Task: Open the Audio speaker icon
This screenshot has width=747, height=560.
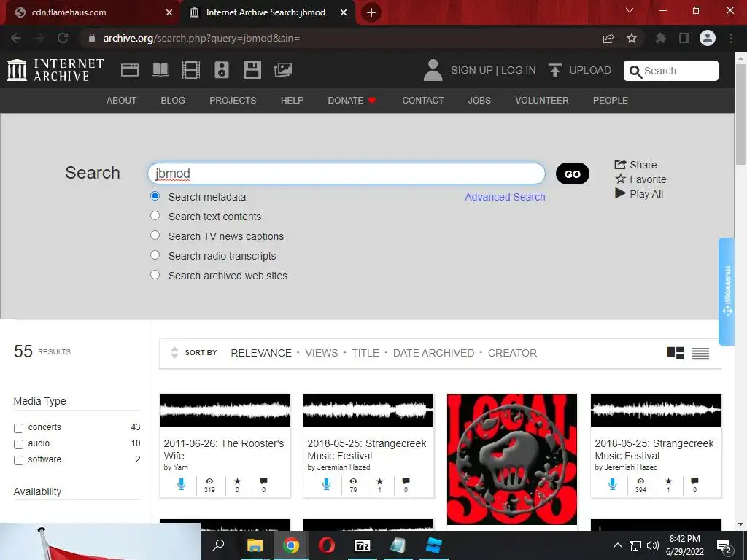Action: [x=222, y=70]
